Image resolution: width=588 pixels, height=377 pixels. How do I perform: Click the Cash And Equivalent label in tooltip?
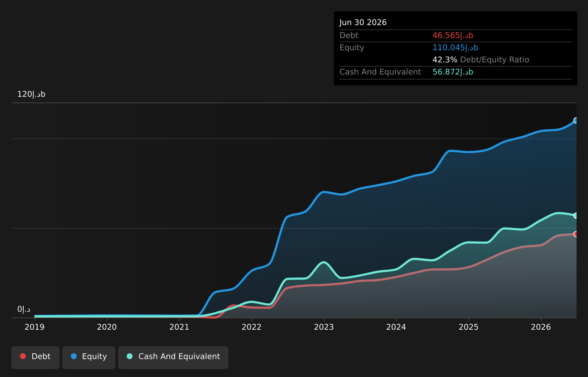coord(380,72)
